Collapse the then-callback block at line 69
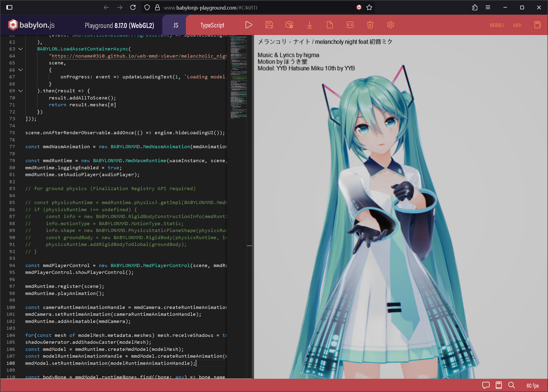 point(21,91)
